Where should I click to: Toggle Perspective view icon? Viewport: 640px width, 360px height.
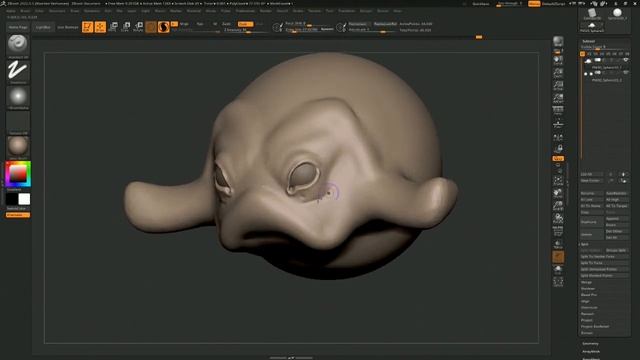click(558, 111)
